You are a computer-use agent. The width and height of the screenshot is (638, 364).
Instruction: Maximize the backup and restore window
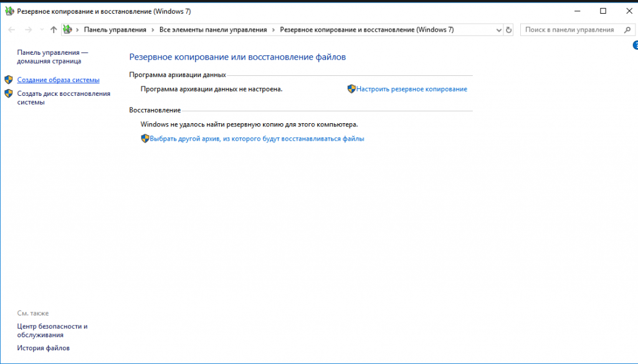point(603,11)
